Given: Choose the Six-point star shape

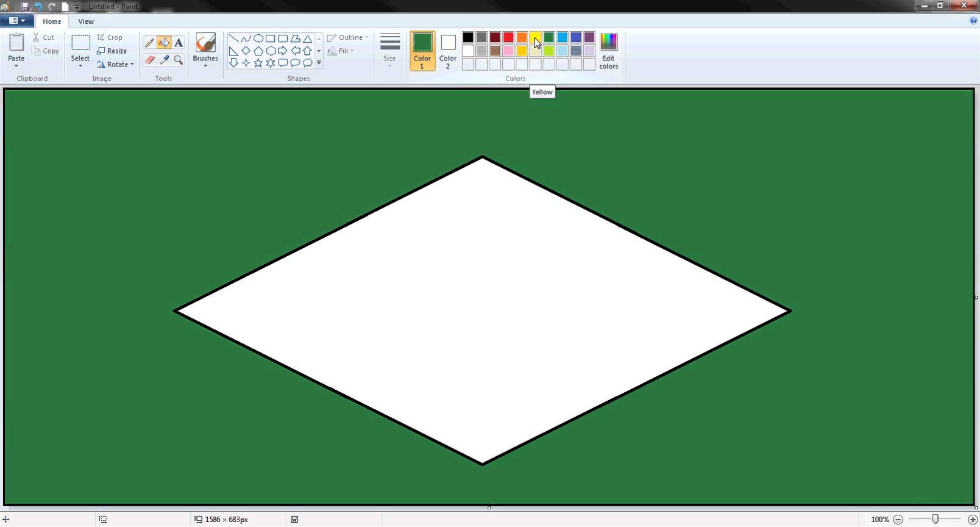Looking at the screenshot, I should pos(271,63).
